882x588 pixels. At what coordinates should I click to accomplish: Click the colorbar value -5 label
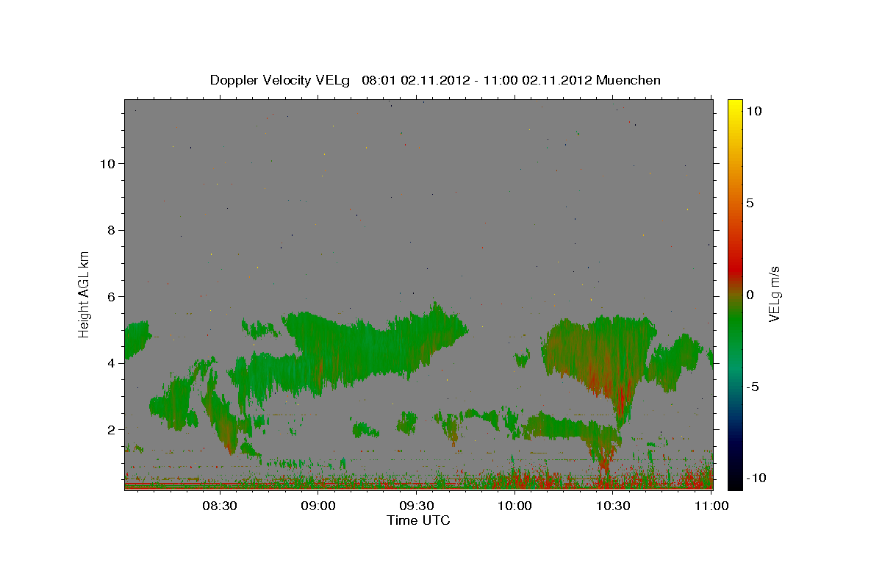[x=752, y=387]
